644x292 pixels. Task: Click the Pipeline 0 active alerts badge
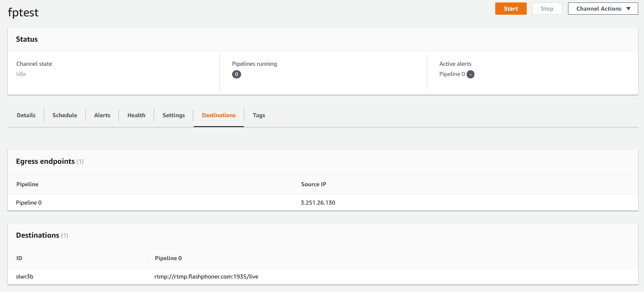(470, 74)
